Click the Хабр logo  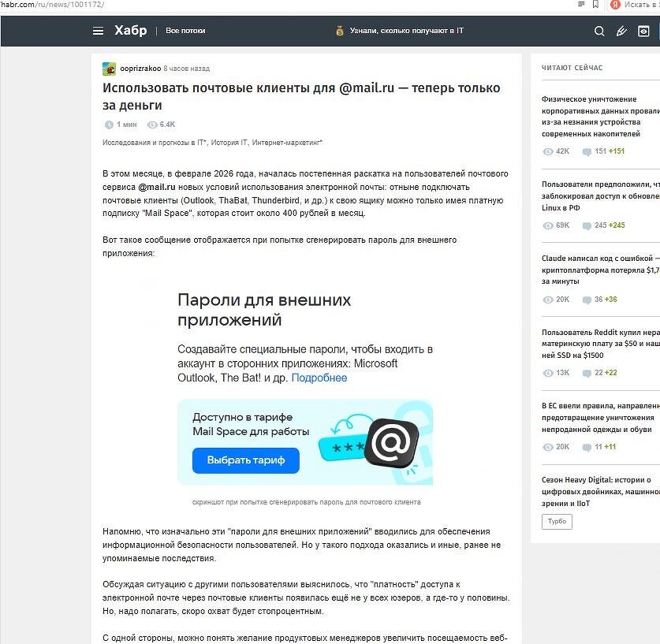(x=130, y=31)
